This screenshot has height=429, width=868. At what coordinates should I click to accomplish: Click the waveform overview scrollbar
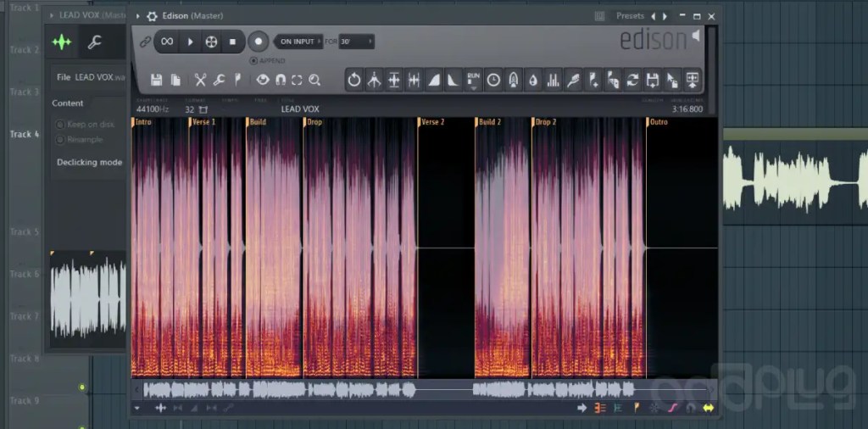(424, 390)
